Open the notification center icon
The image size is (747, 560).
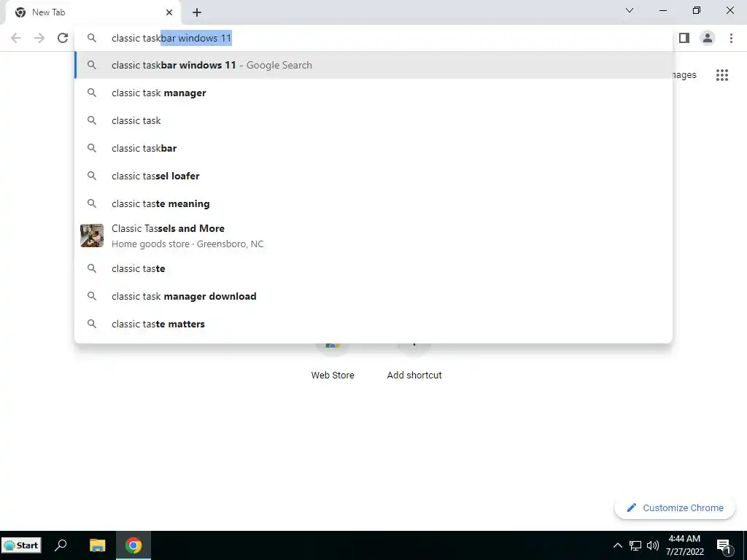click(724, 545)
